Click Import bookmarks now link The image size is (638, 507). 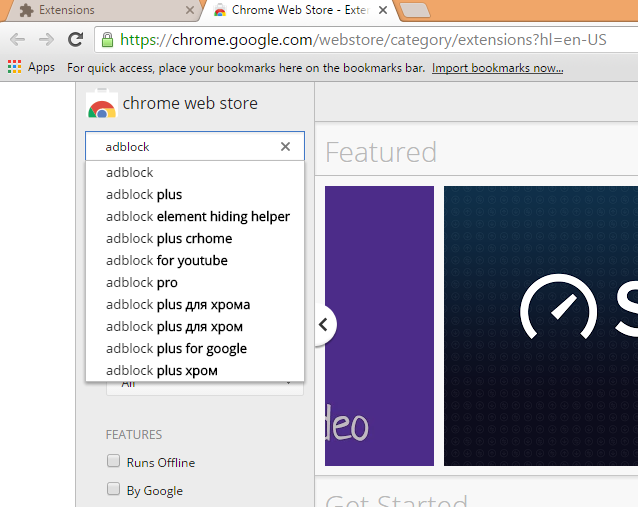point(497,68)
